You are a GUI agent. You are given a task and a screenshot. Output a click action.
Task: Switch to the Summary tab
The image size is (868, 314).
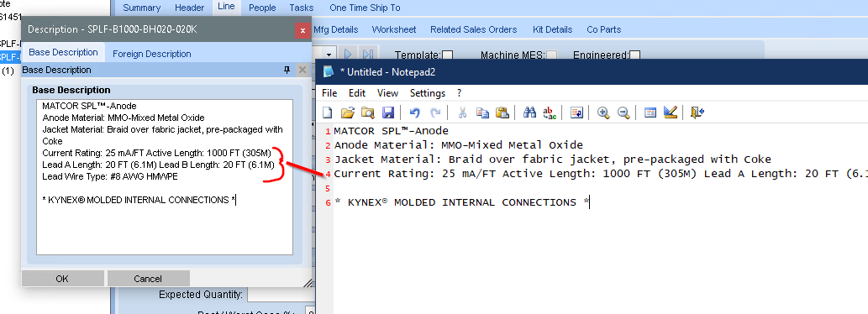[142, 8]
